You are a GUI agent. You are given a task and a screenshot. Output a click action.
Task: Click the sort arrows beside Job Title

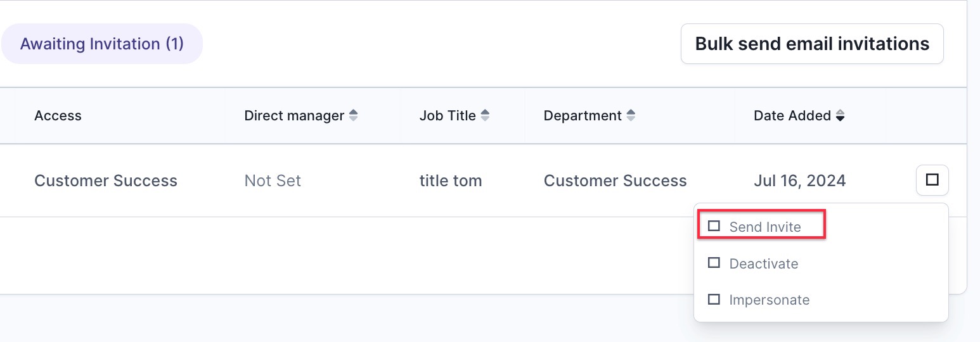[485, 116]
